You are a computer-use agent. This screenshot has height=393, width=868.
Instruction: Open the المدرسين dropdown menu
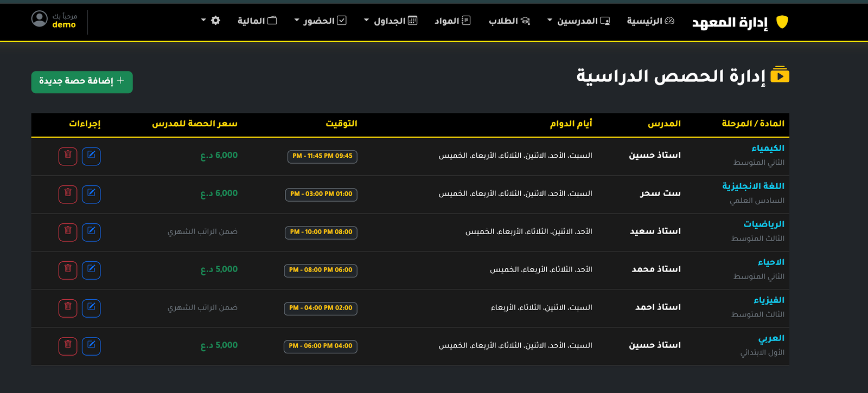[x=578, y=21]
